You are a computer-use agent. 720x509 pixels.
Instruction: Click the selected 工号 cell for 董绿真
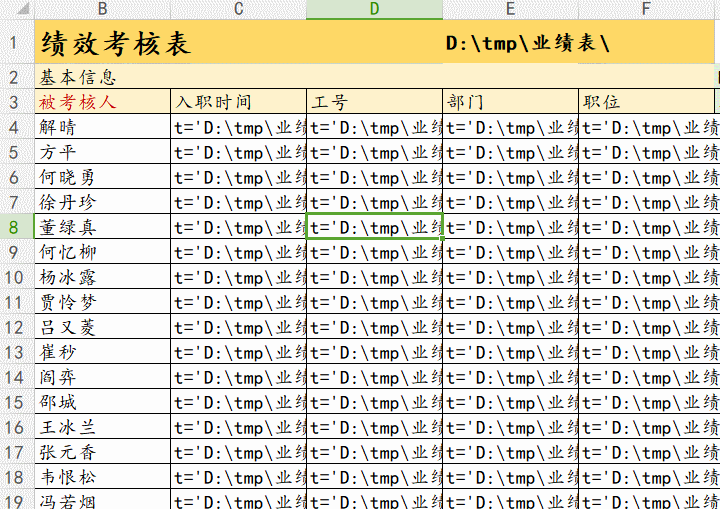374,226
